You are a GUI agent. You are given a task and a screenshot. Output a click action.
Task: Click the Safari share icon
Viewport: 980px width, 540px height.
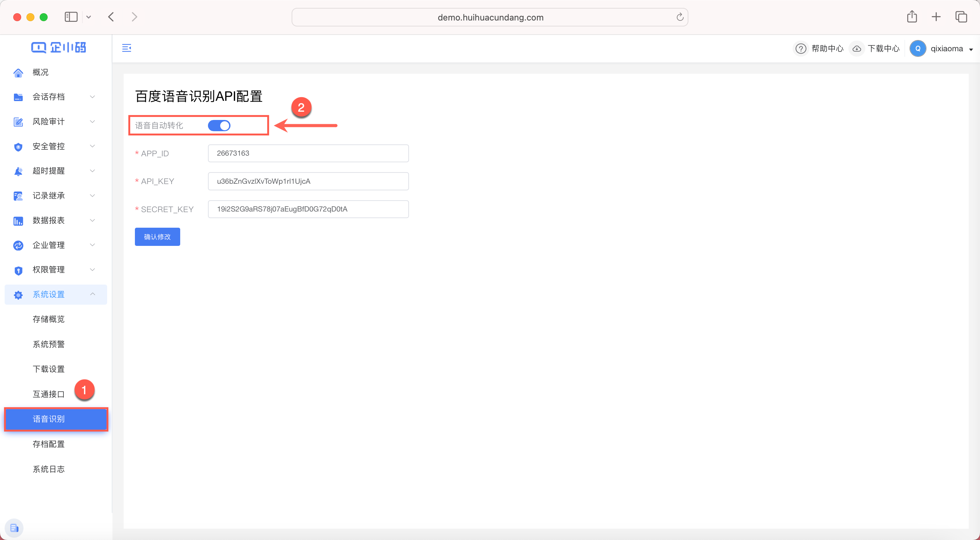[x=912, y=17]
